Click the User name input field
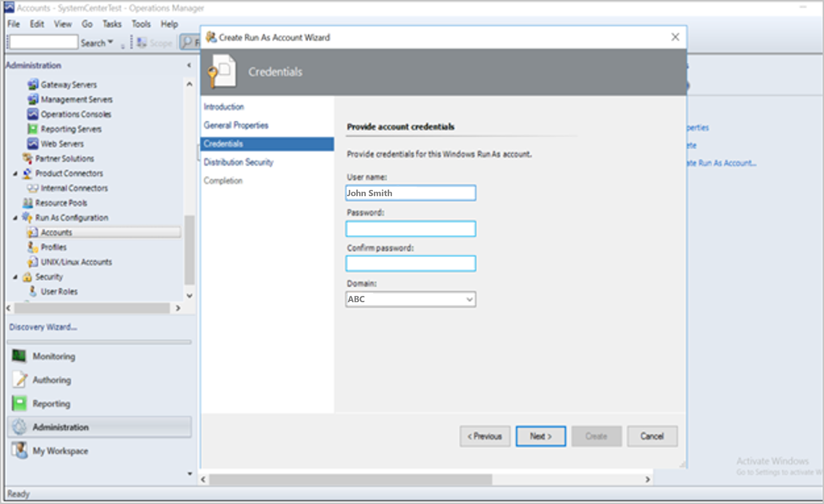824x504 pixels. [410, 192]
